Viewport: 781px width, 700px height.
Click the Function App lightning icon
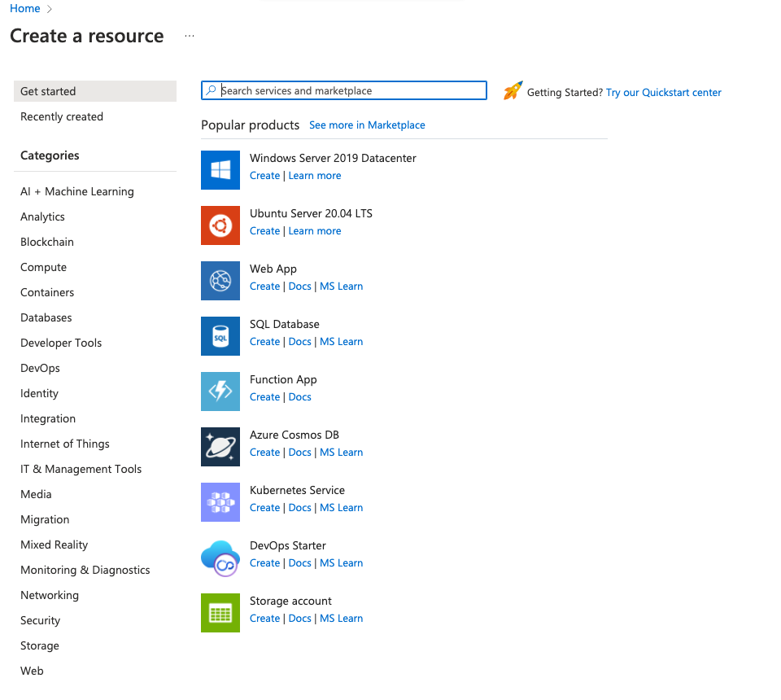(220, 392)
